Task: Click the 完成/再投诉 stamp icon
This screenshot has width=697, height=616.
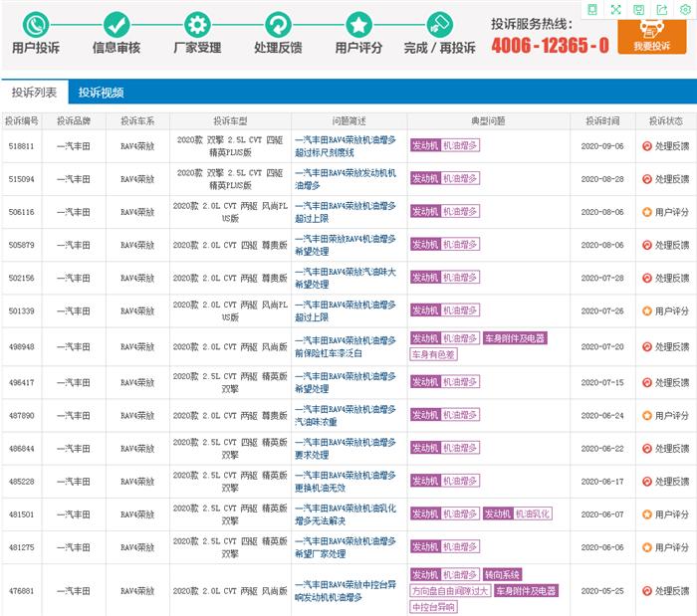Action: tap(440, 25)
